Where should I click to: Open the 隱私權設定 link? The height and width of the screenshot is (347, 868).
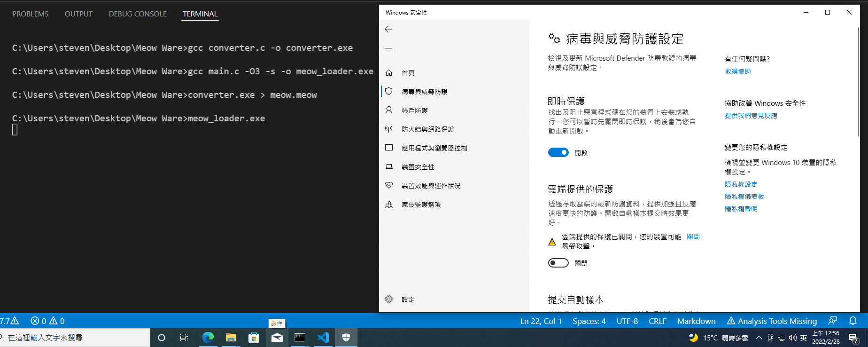[x=741, y=184]
